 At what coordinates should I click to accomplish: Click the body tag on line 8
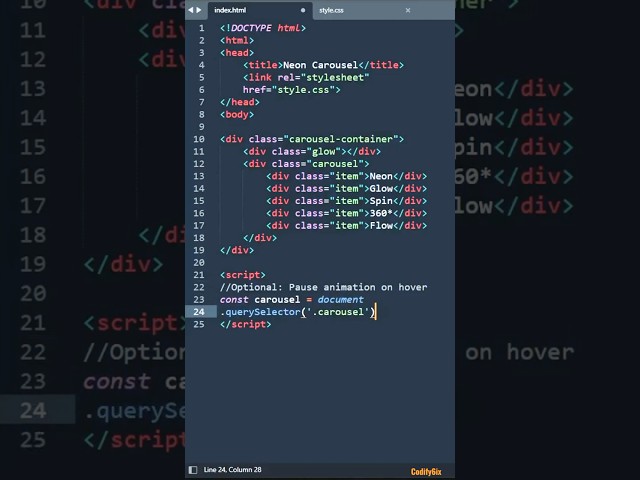tap(237, 115)
